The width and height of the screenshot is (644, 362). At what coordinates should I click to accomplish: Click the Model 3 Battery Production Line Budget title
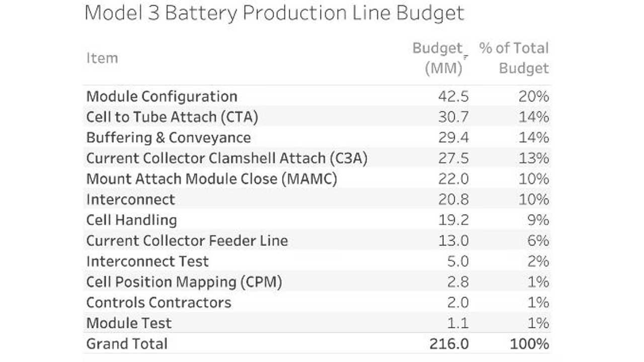274,13
